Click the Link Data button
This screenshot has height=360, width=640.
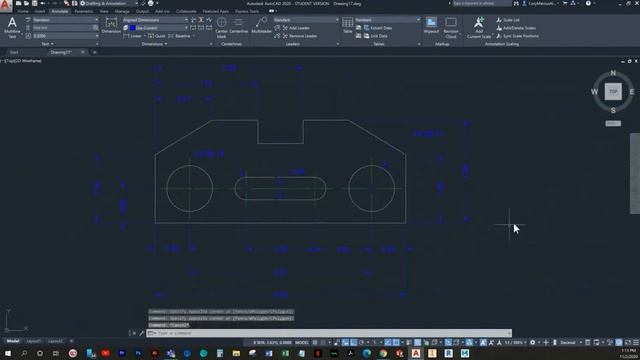coord(376,36)
